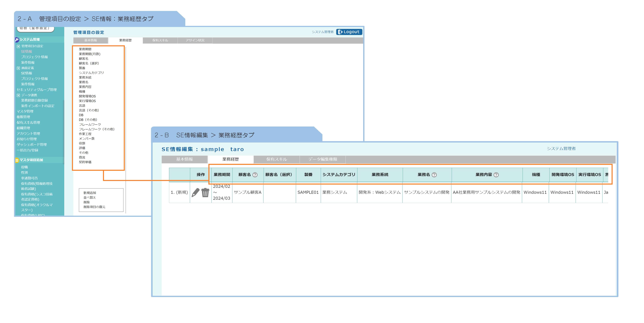Select システムカテゴリ in the item list
The height and width of the screenshot is (323, 644).
(x=91, y=73)
